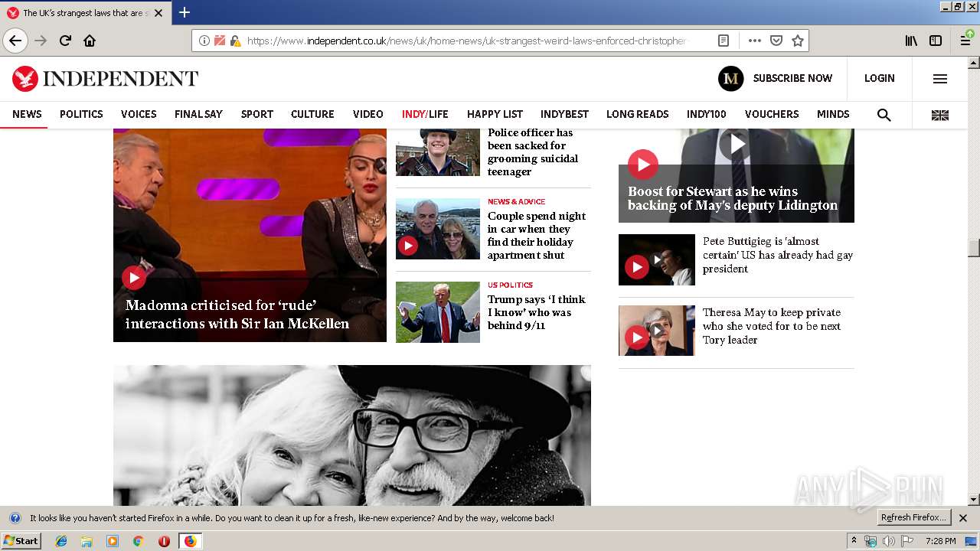Open Trump says I think I know article
Image resolution: width=980 pixels, height=551 pixels.
coord(537,312)
